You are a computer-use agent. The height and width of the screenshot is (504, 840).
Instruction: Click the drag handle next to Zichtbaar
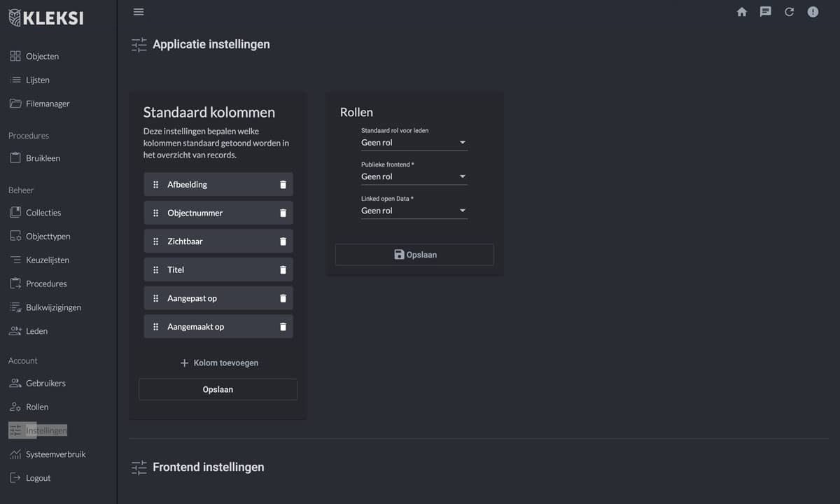[x=156, y=241]
